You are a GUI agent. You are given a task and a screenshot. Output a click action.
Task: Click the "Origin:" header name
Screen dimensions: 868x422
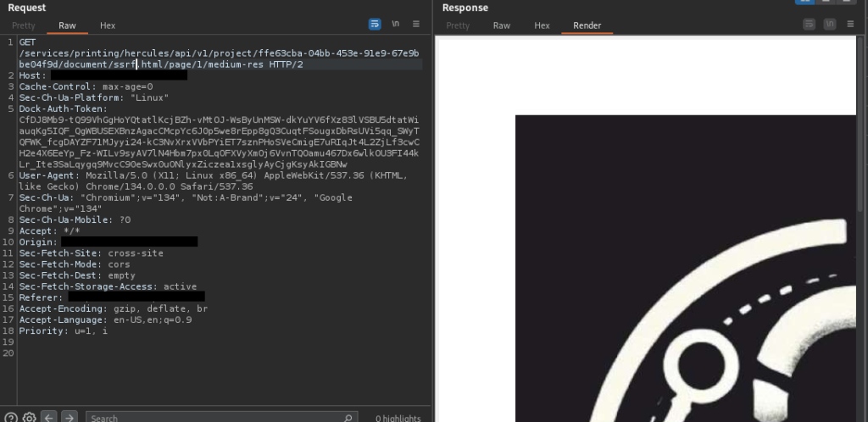click(38, 242)
